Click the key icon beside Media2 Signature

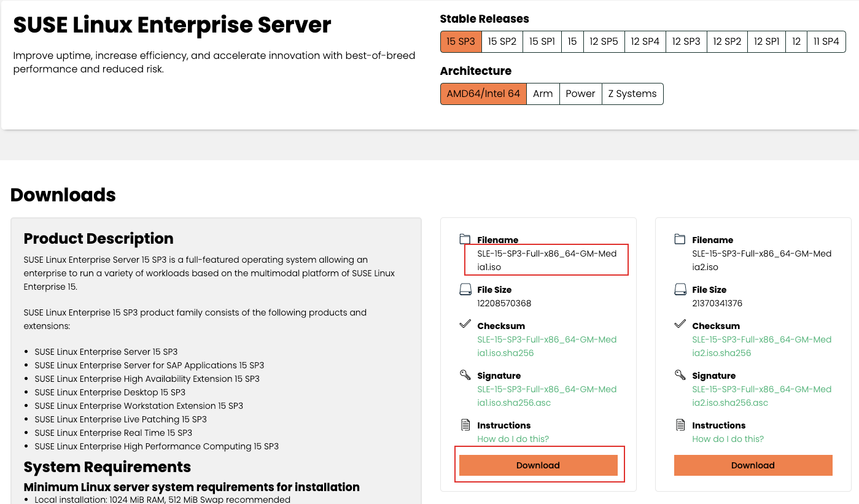[680, 374]
